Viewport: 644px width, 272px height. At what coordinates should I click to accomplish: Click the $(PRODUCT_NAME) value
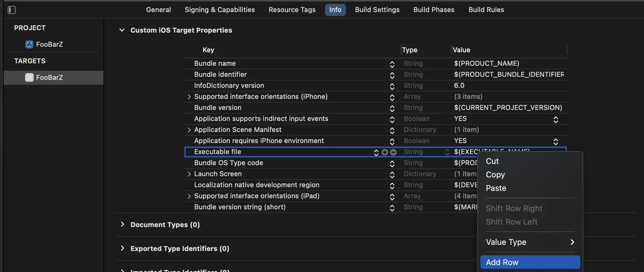(487, 63)
